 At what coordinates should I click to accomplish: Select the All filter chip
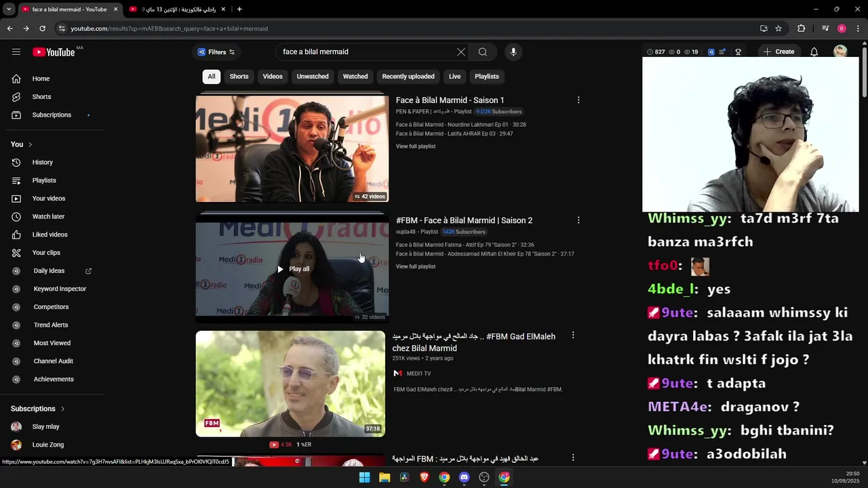(212, 77)
